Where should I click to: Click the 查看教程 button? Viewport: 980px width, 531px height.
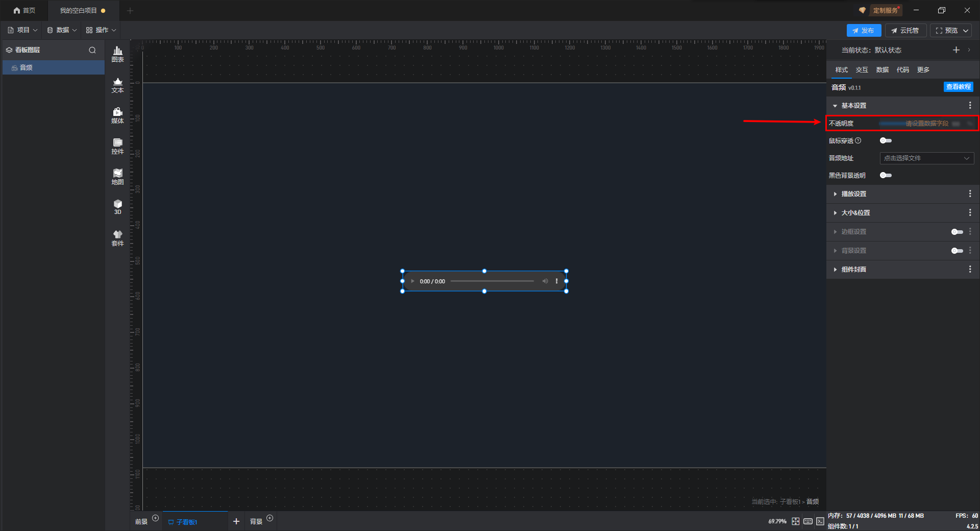coord(958,87)
